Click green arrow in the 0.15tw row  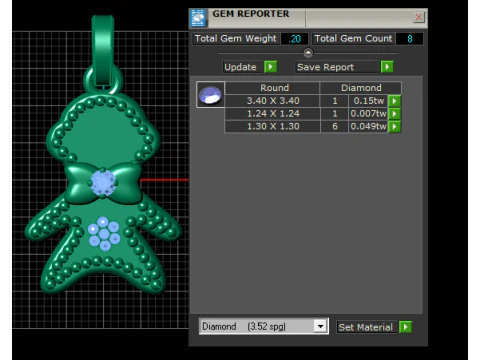[394, 101]
